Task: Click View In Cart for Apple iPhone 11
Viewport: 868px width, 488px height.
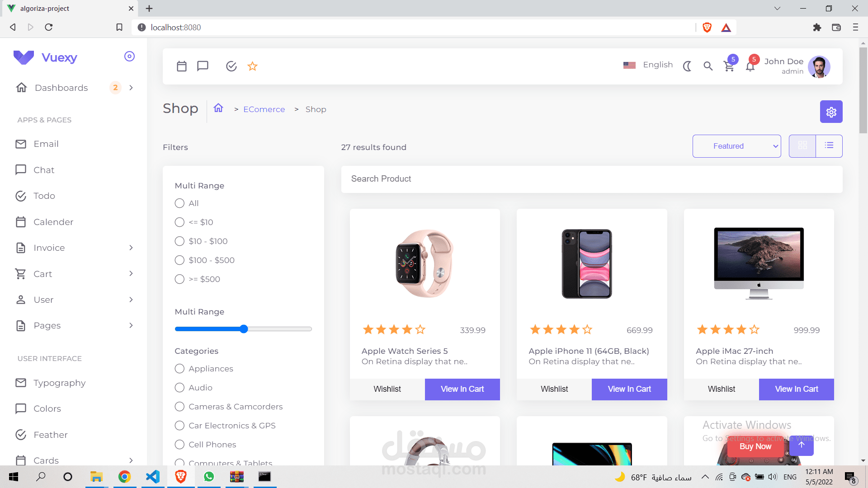Action: pyautogui.click(x=629, y=389)
